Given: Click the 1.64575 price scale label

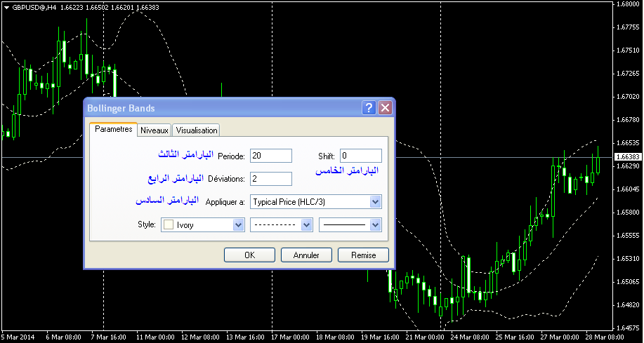Looking at the screenshot, I should (x=629, y=328).
